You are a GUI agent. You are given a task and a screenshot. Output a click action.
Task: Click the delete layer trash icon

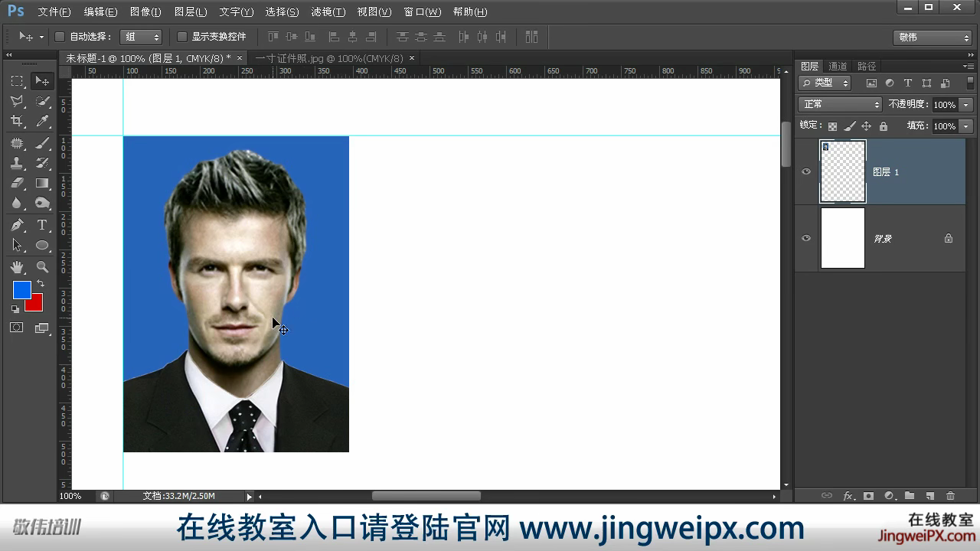click(x=951, y=496)
